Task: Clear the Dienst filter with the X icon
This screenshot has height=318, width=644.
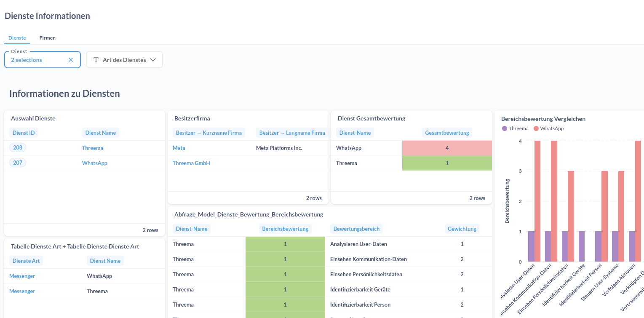Action: [x=71, y=60]
